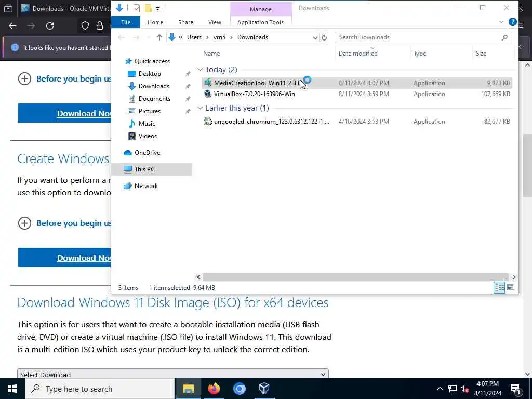Click the Explorer back arrow
This screenshot has height=399, width=532.
tap(121, 37)
